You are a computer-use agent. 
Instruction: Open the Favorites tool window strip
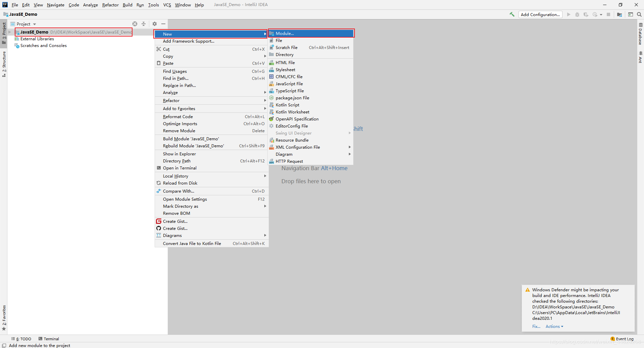click(x=4, y=318)
